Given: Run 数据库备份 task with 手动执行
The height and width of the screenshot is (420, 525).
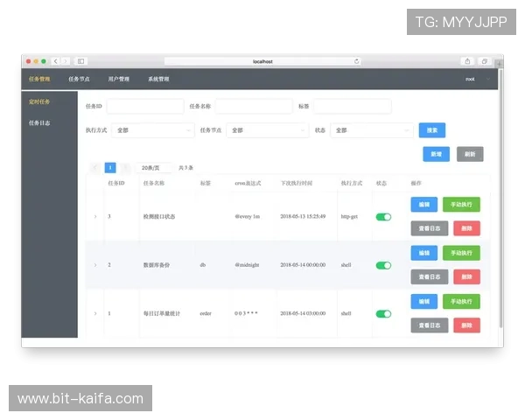Looking at the screenshot, I should tap(461, 253).
